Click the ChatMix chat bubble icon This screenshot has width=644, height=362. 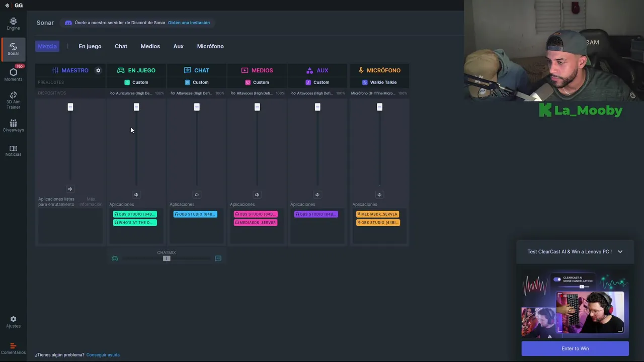[218, 258]
